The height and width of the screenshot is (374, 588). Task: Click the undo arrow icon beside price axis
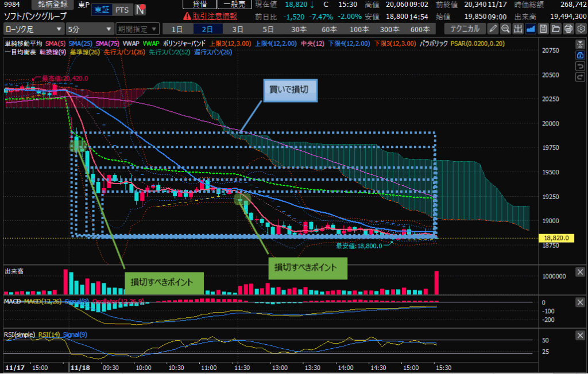pyautogui.click(x=580, y=66)
